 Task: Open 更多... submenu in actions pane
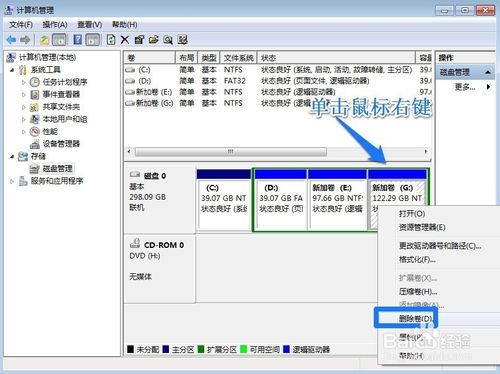[465, 87]
